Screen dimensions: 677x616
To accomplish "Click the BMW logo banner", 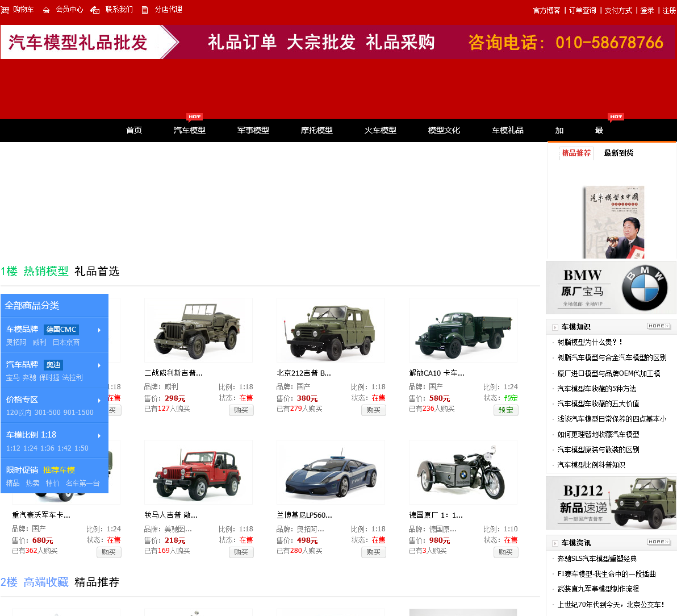I will 611,288.
